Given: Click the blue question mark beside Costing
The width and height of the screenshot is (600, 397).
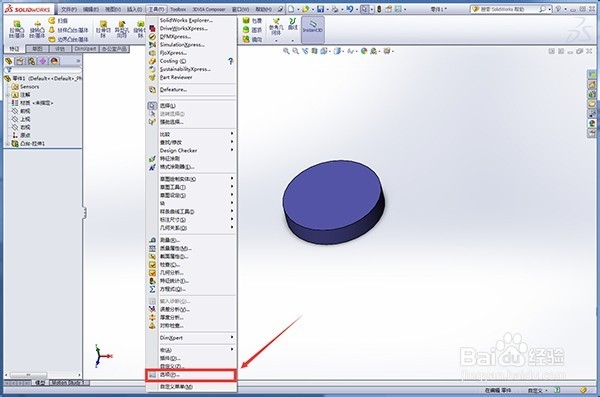Looking at the screenshot, I should click(230, 61).
